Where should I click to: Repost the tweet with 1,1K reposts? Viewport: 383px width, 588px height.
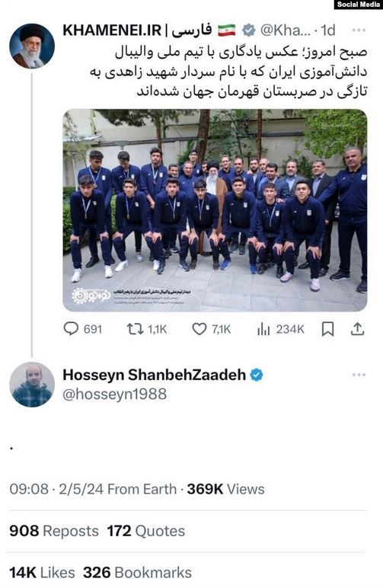click(135, 329)
